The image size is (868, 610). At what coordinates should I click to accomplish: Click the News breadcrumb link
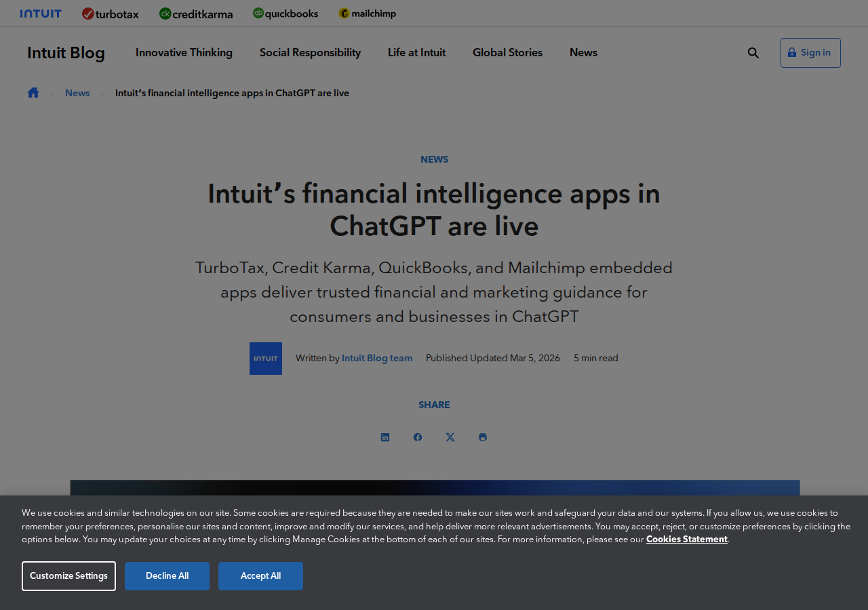click(x=77, y=93)
